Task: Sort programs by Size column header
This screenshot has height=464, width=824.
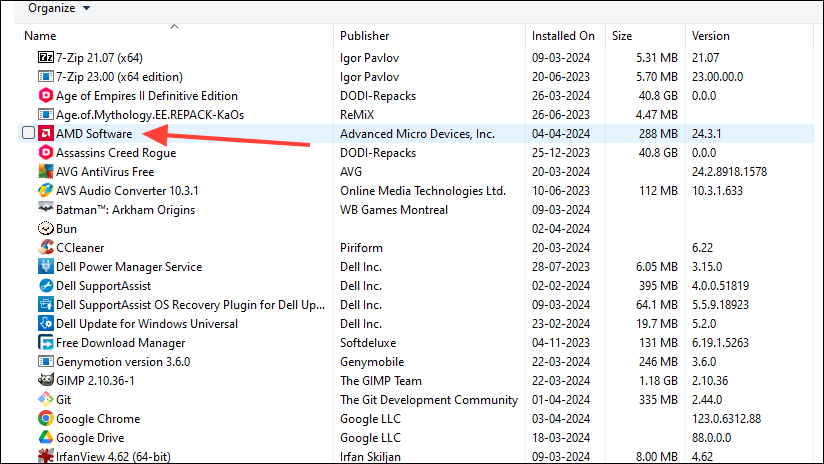Action: point(622,36)
